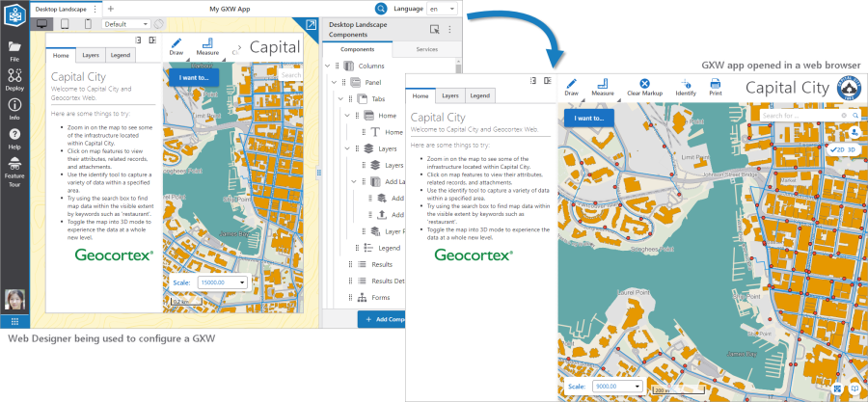Click the Designer preview panel expand icon
This screenshot has height=402, width=868.
[138, 40]
